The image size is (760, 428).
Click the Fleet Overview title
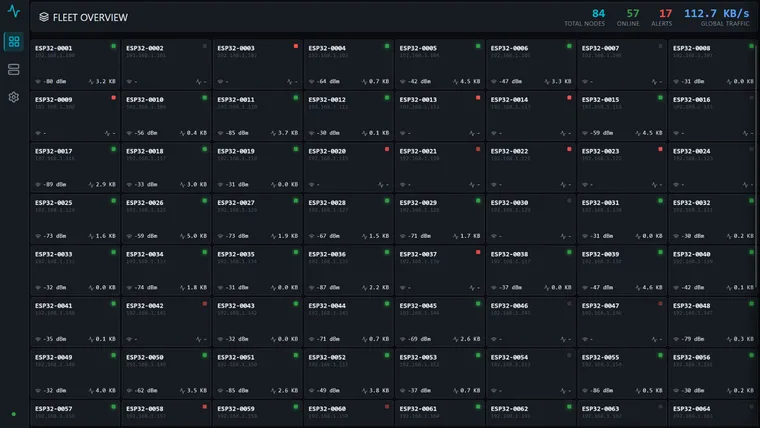(x=90, y=17)
